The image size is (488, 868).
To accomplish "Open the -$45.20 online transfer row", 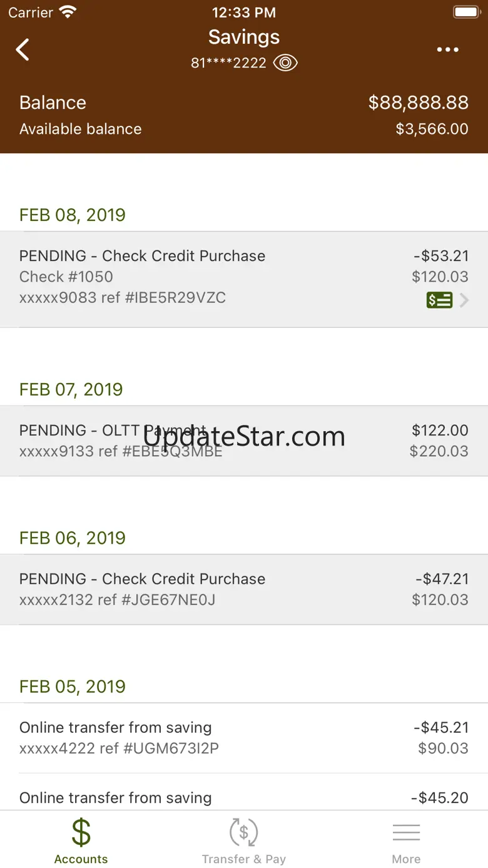I will tap(244, 797).
